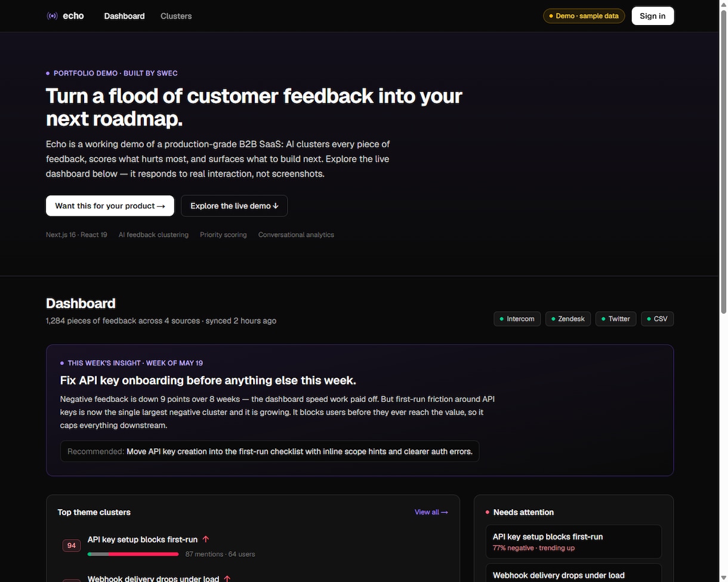Click the API key setup sentiment bar
Image resolution: width=728 pixels, height=582 pixels.
133,554
